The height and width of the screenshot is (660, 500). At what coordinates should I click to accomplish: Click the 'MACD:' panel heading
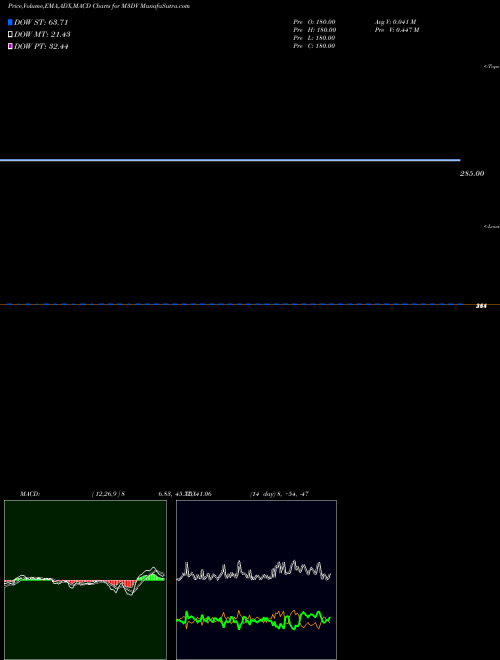(x=30, y=494)
